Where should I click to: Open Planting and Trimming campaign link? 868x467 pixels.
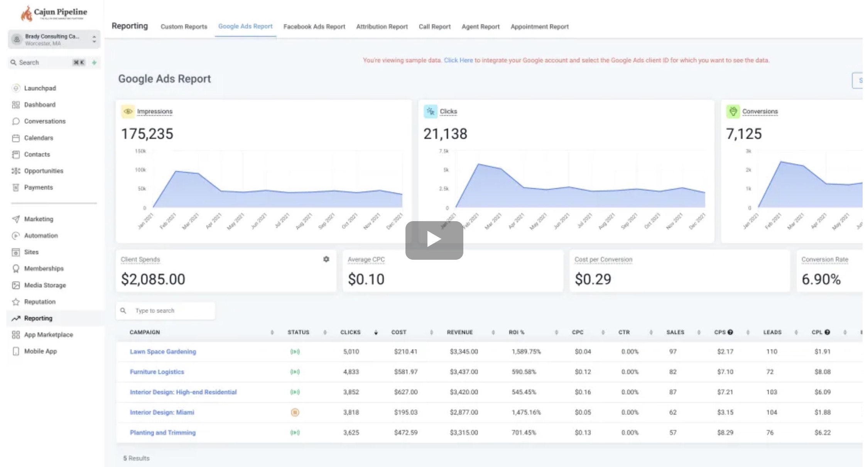(x=163, y=433)
